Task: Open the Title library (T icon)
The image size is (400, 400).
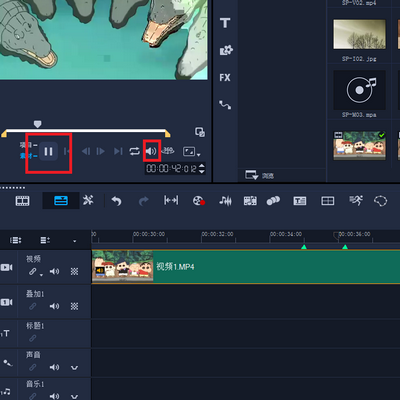Action: point(225,23)
